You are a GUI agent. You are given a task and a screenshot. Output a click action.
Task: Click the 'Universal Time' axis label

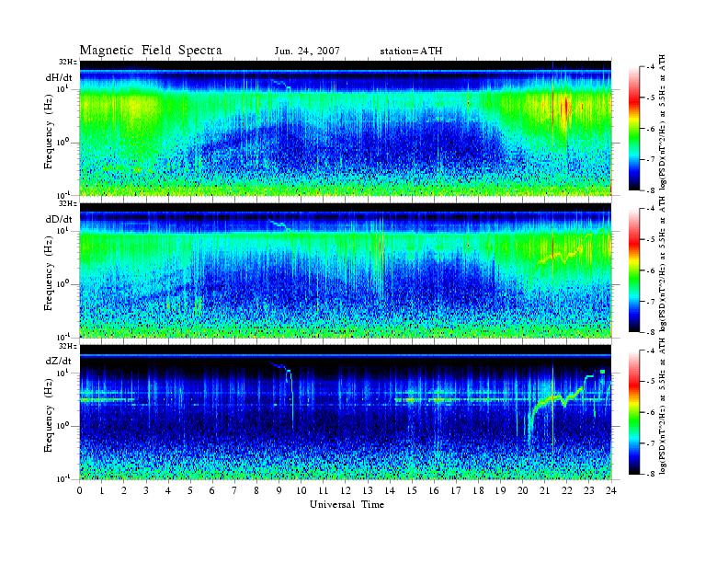[347, 504]
